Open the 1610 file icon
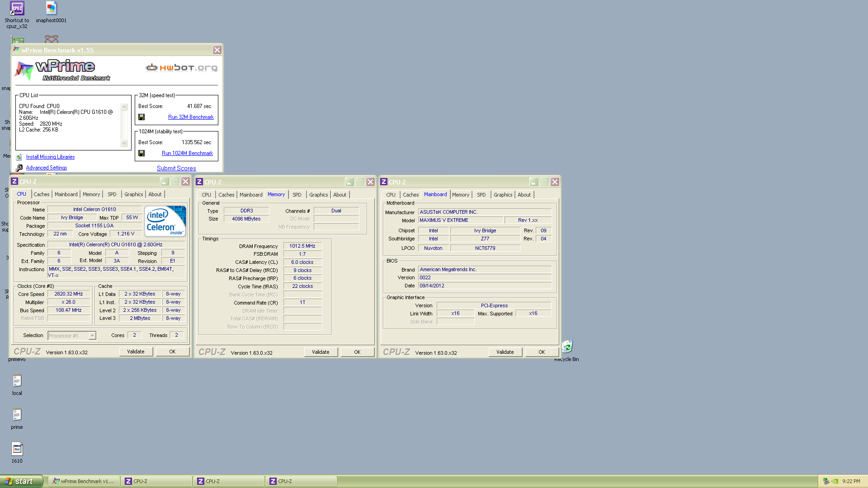 [x=17, y=449]
